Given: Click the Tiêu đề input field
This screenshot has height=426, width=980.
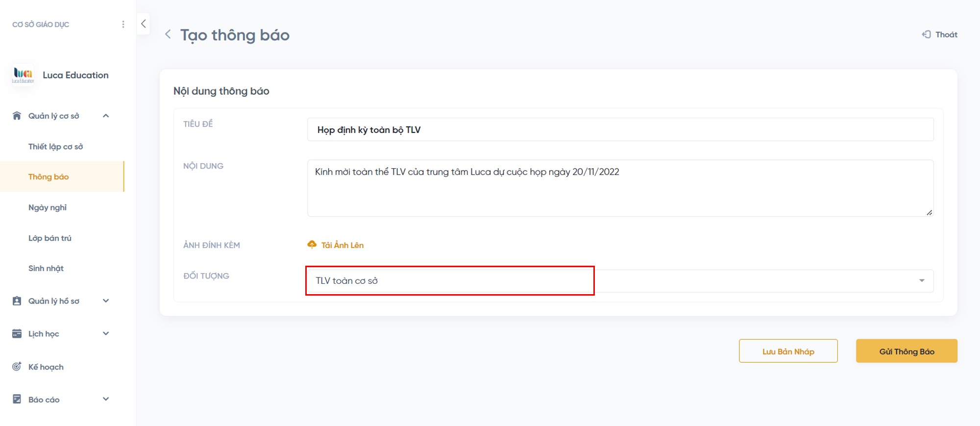Looking at the screenshot, I should point(619,130).
